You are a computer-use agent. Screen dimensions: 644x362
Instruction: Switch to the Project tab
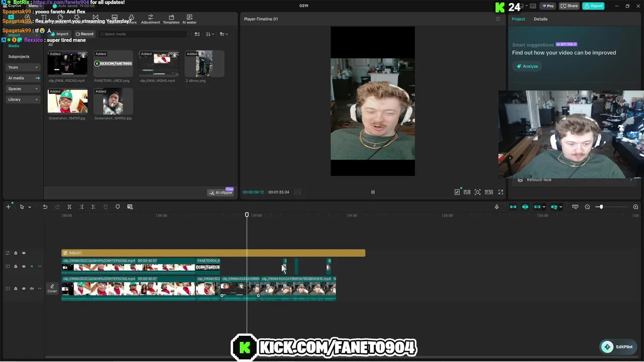(x=518, y=19)
